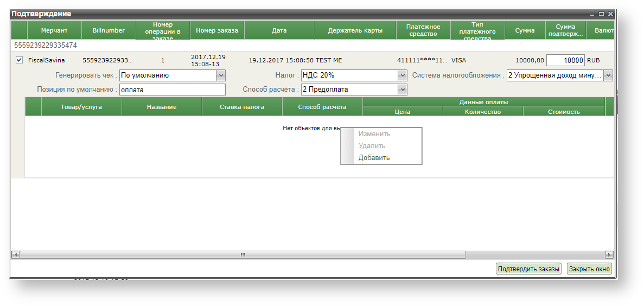Viewport: 644px width, 306px height.
Task: Click the Товар/услуга column header
Action: tap(81, 107)
